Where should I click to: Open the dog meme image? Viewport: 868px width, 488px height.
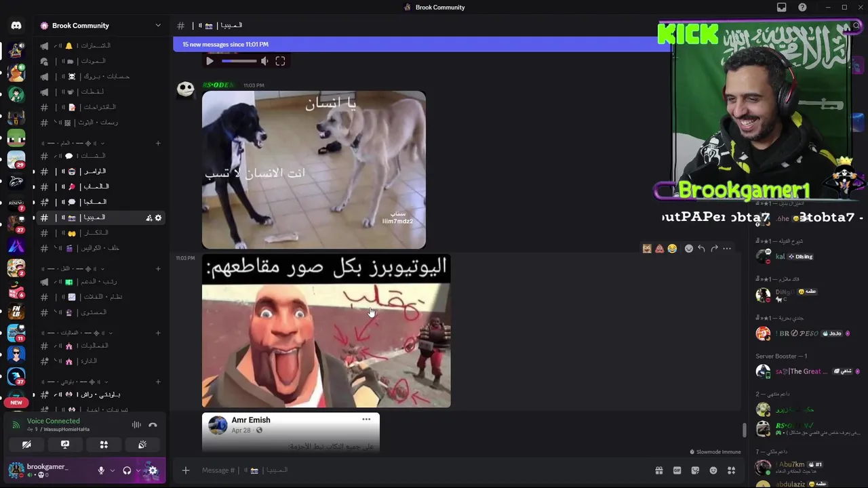point(314,170)
